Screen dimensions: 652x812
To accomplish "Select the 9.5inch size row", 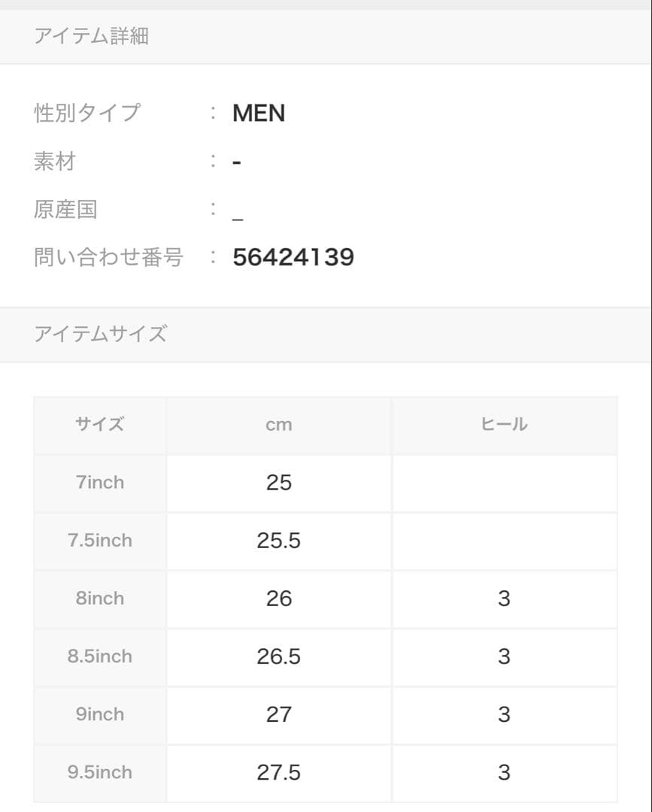I will coord(100,772).
